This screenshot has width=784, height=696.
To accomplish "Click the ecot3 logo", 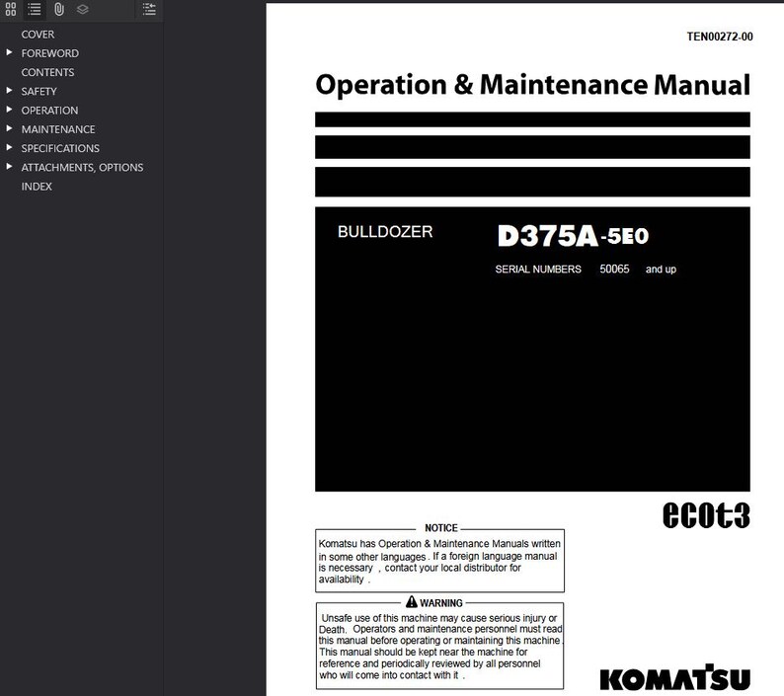I will coord(706,514).
